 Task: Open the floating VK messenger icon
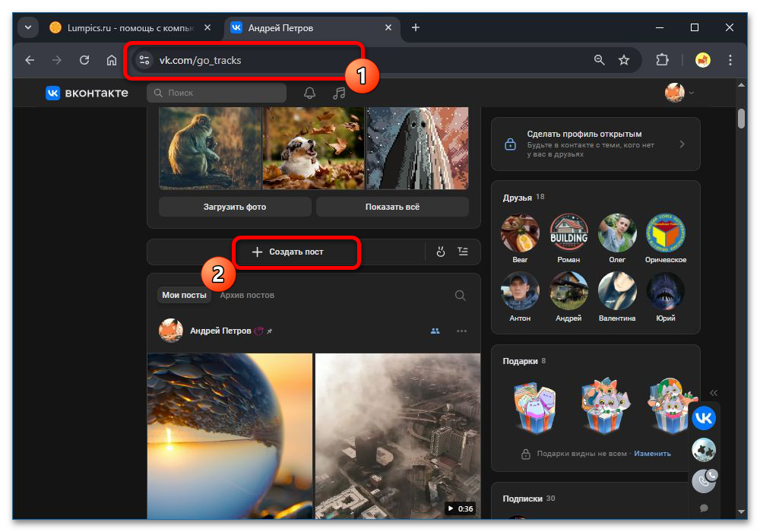pyautogui.click(x=704, y=418)
